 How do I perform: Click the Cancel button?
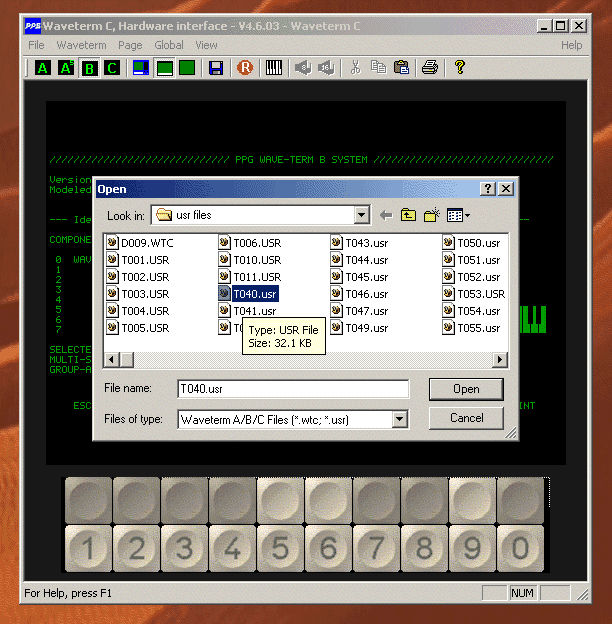(x=466, y=418)
